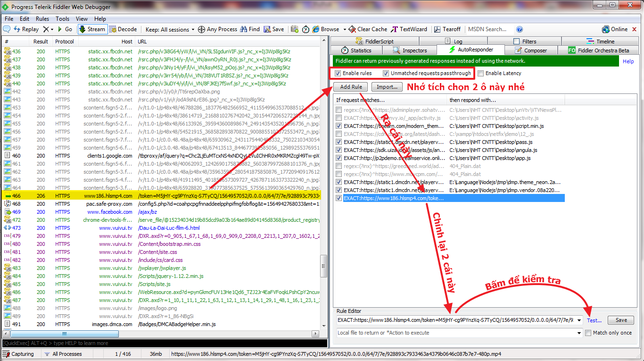Toggle the Enable rules checkbox
This screenshot has height=361, width=644.
click(338, 73)
